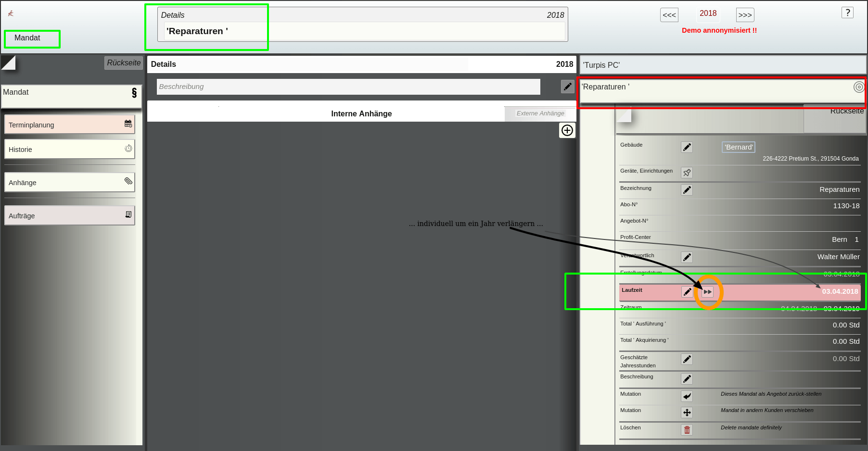Open Anhänge in the sidebar
Image resolution: width=868 pixels, height=451 pixels.
[x=70, y=182]
